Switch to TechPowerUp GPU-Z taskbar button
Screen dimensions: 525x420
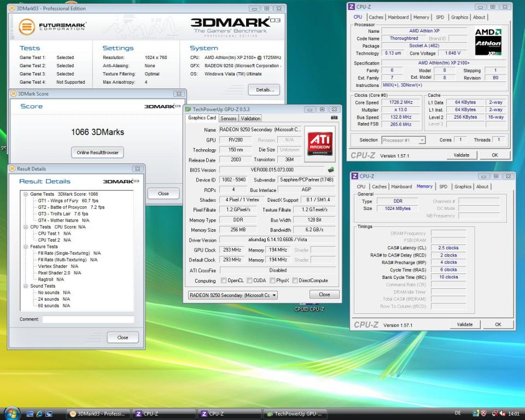pyautogui.click(x=296, y=414)
